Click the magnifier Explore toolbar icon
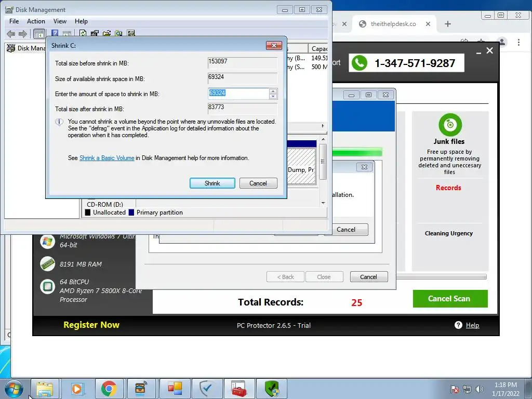The image size is (532, 399). (x=118, y=33)
